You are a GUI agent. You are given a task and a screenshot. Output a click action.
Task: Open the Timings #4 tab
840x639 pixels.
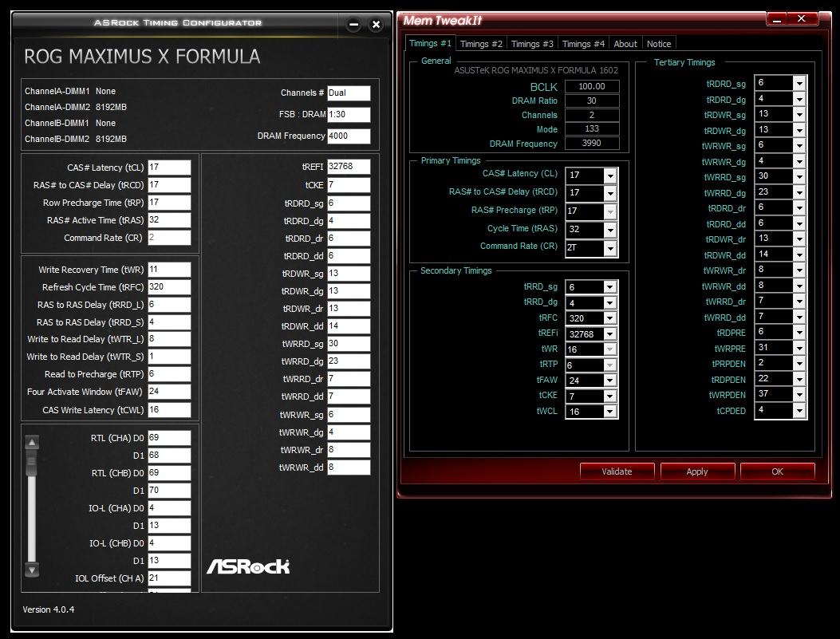583,44
